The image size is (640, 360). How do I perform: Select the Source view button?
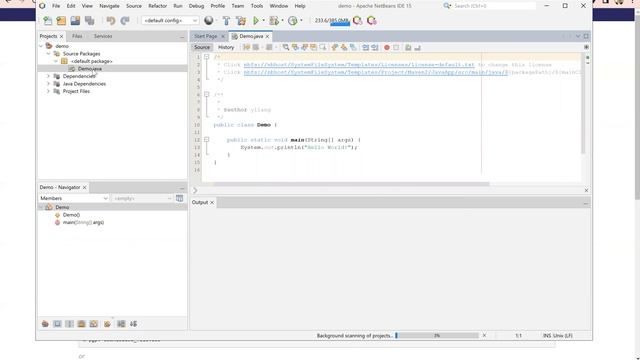tap(202, 47)
